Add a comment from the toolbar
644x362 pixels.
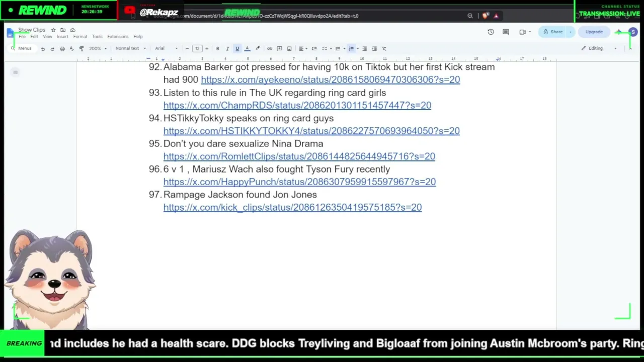279,49
